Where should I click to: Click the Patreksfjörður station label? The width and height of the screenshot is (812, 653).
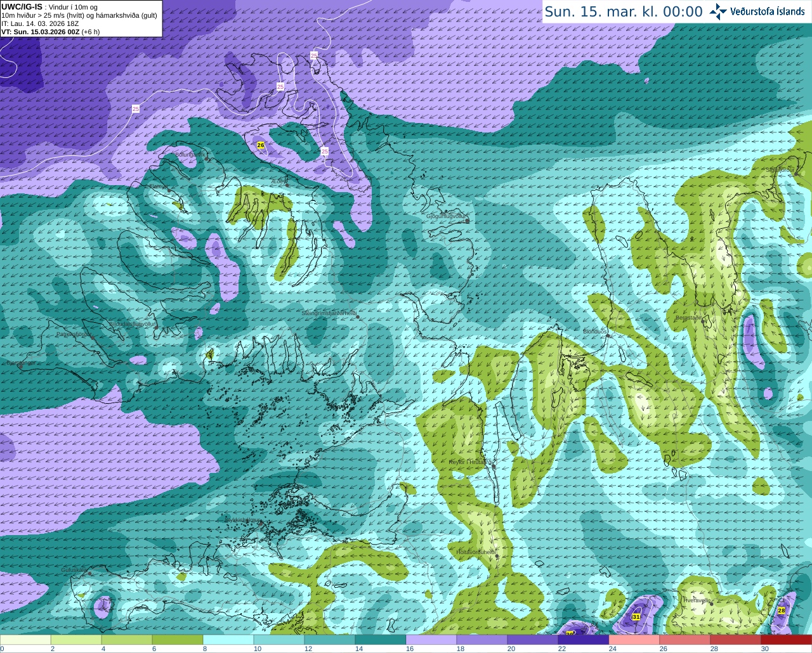pos(74,333)
